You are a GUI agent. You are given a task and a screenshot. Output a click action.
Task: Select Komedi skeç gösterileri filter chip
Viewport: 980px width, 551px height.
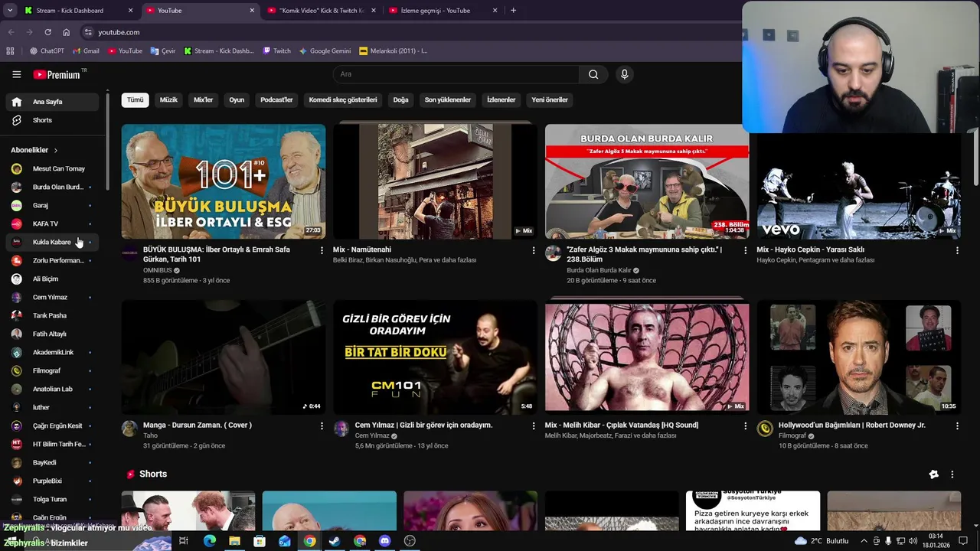pyautogui.click(x=343, y=99)
